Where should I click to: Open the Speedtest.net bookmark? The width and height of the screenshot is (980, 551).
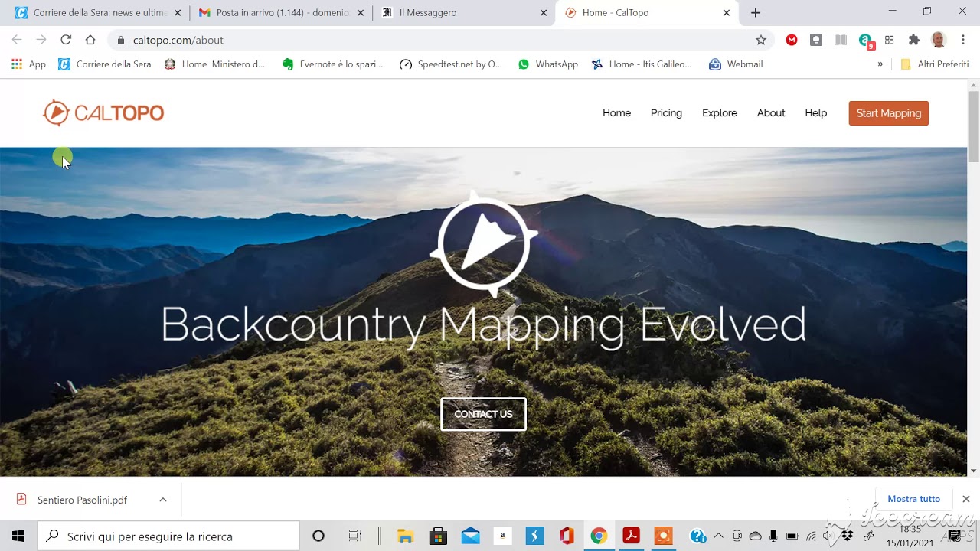coord(451,64)
